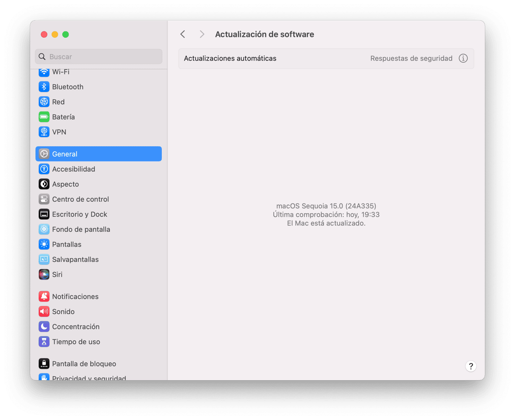Screen dimensions: 515x420
Task: Open the help question mark button
Action: pos(471,366)
